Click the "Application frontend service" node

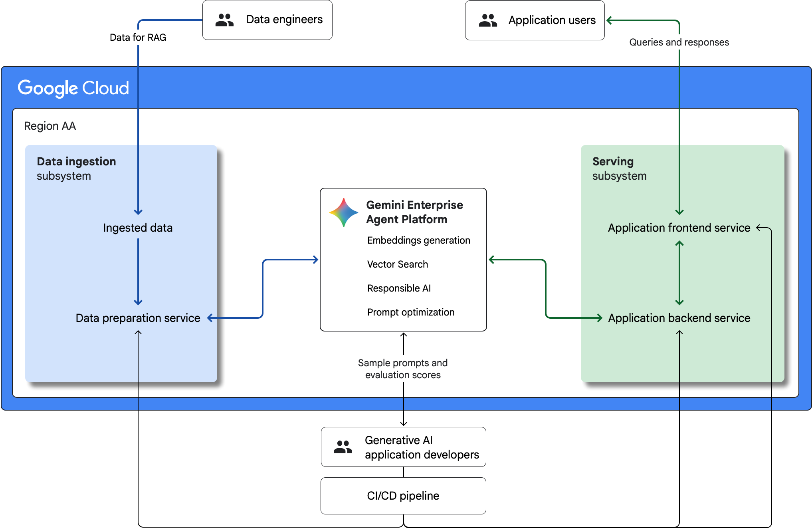click(x=679, y=228)
